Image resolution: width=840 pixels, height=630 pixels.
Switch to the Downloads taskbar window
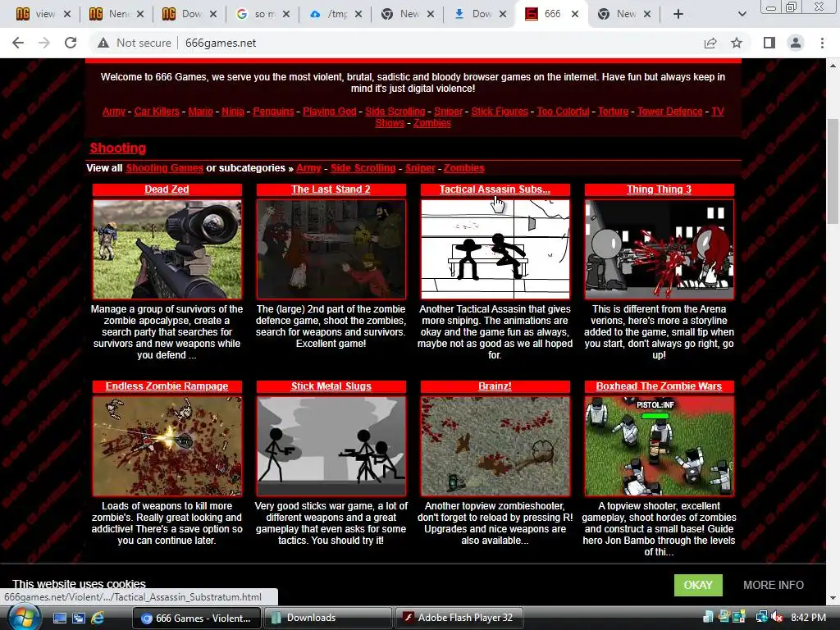coord(328,618)
